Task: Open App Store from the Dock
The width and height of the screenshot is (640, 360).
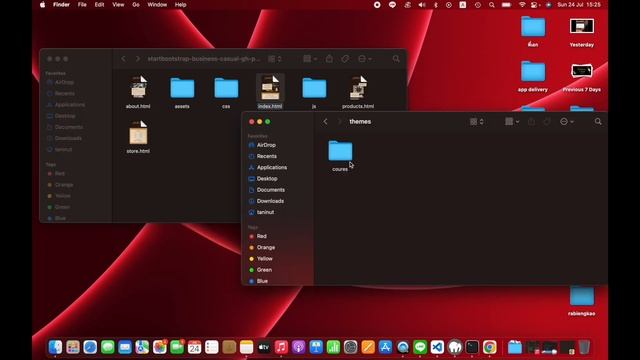Action: [x=385, y=347]
